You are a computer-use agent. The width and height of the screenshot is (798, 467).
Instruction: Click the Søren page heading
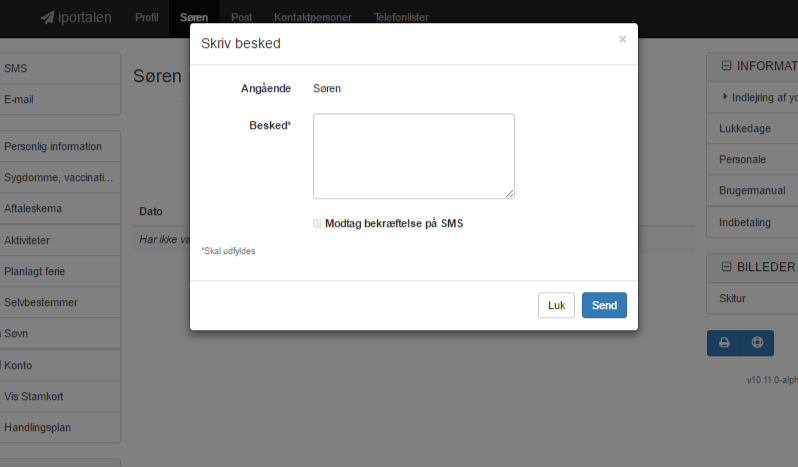coord(157,76)
